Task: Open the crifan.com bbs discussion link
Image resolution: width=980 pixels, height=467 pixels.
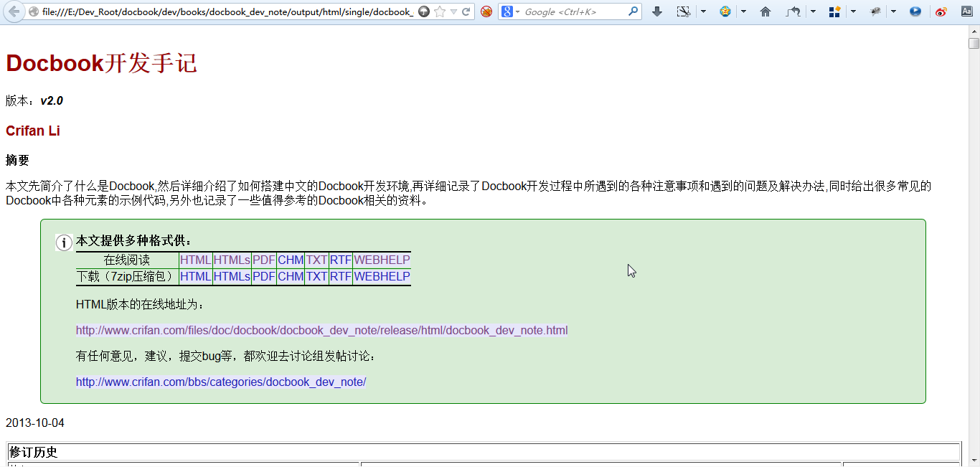Action: [x=221, y=382]
